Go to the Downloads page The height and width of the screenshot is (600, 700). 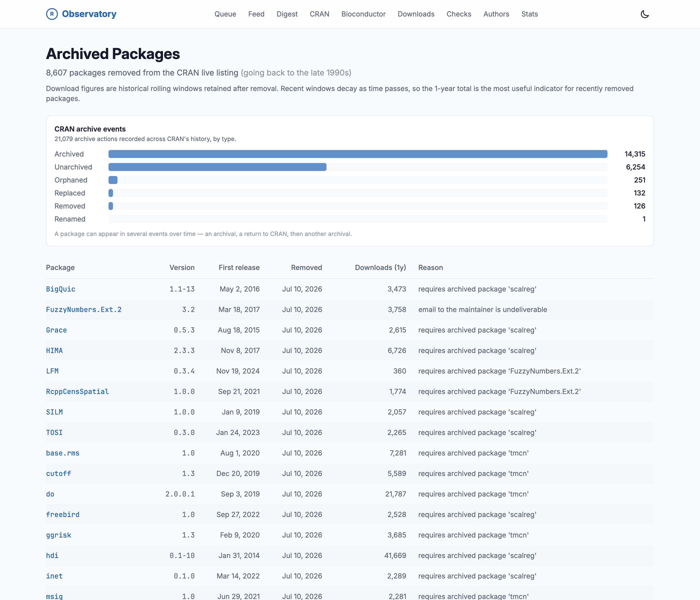tap(416, 14)
